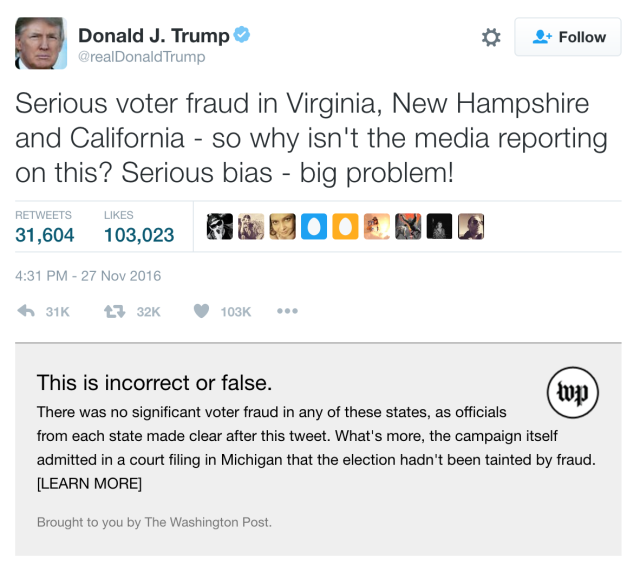Follow Donald J. Trump
The height and width of the screenshot is (571, 640).
point(568,37)
